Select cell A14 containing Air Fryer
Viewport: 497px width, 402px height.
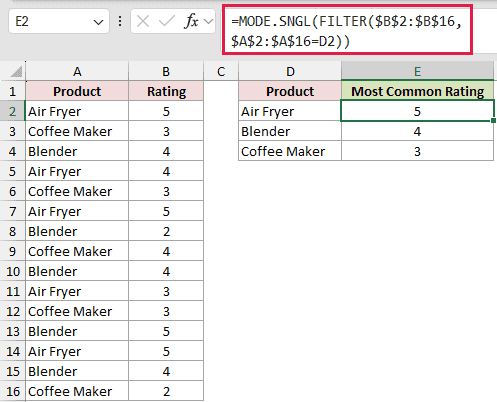pyautogui.click(x=77, y=351)
